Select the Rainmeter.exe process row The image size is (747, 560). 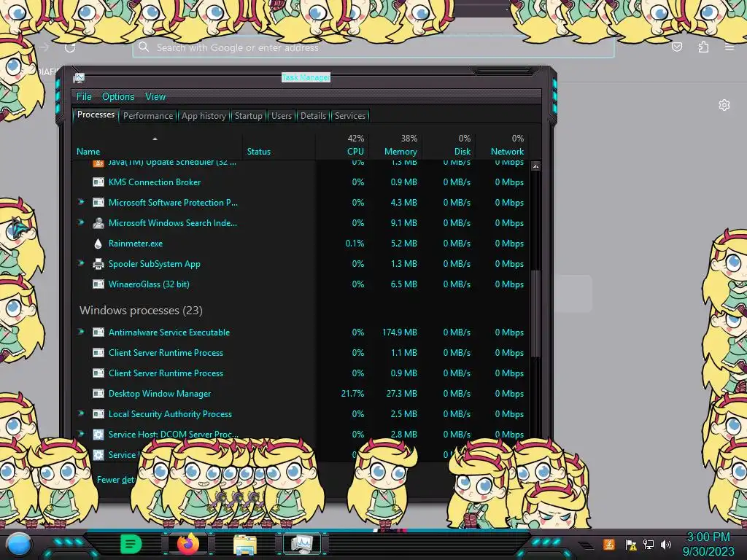click(301, 244)
